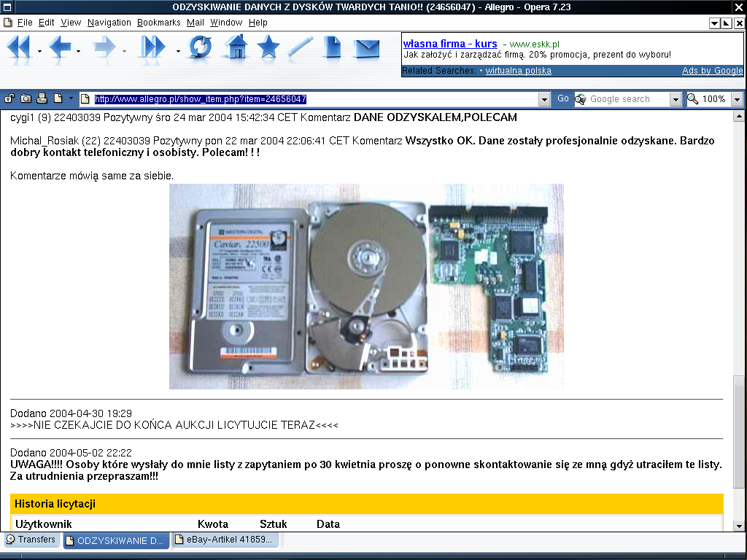Open the Navigation menu
747x560 pixels.
tap(109, 23)
